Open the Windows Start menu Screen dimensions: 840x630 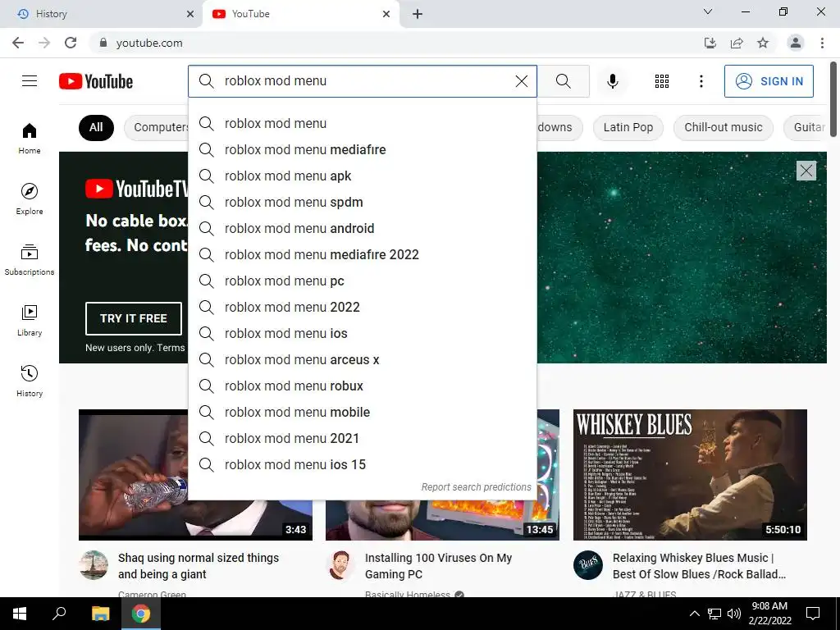pyautogui.click(x=20, y=614)
